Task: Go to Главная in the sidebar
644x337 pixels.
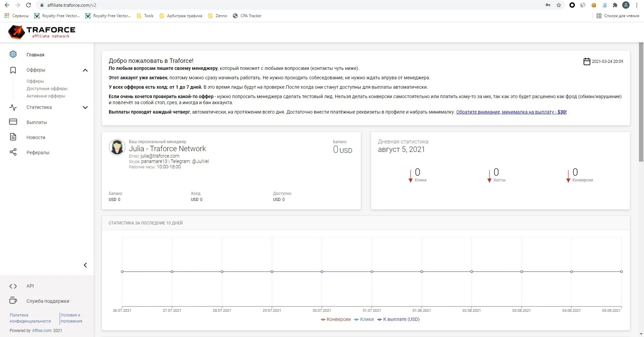Action: [x=35, y=55]
